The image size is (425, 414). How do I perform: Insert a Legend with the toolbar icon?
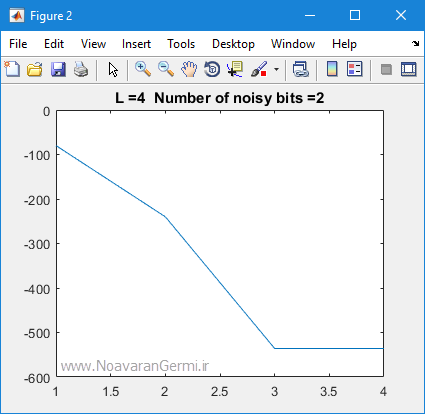(354, 69)
